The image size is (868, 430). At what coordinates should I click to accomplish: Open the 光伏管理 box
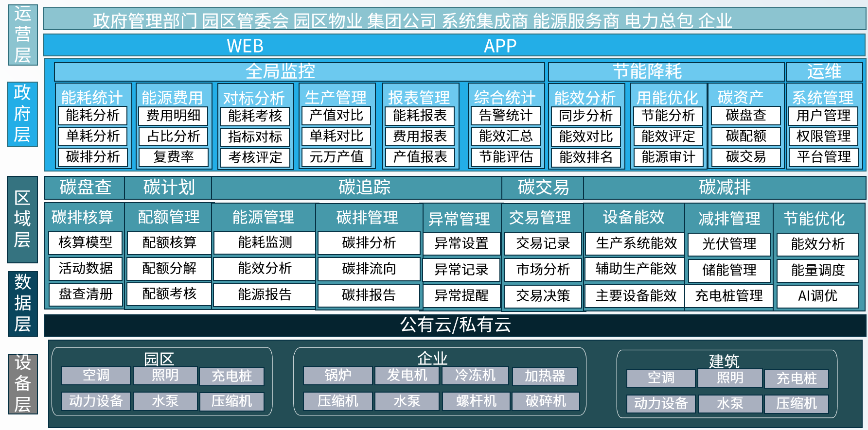pyautogui.click(x=728, y=244)
